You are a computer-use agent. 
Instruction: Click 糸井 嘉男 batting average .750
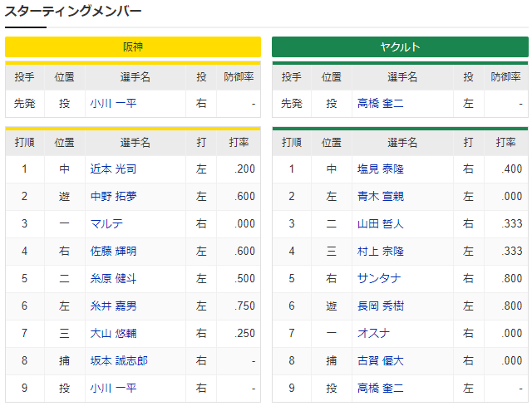pyautogui.click(x=244, y=306)
